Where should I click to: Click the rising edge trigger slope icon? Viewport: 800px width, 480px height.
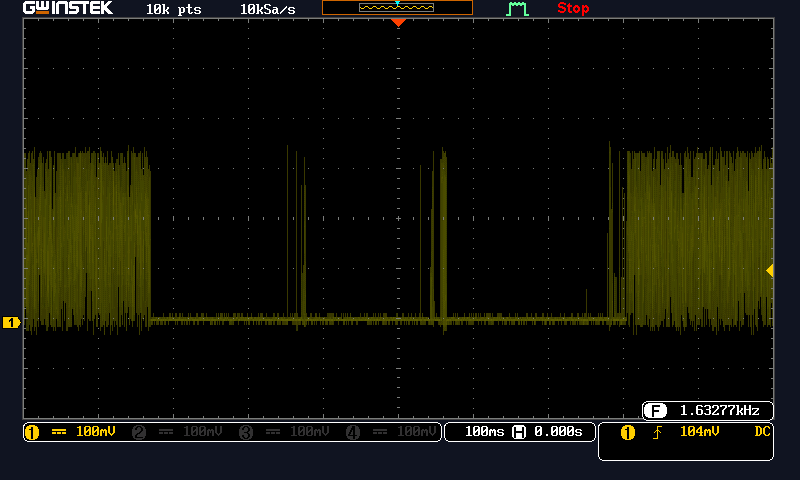tap(658, 433)
